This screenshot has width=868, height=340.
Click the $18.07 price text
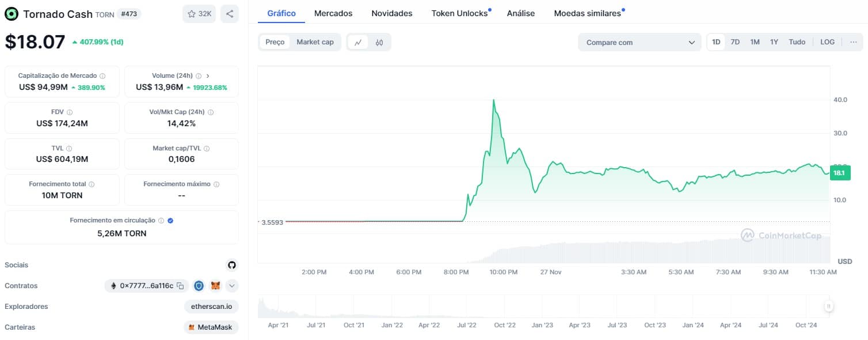(x=35, y=42)
